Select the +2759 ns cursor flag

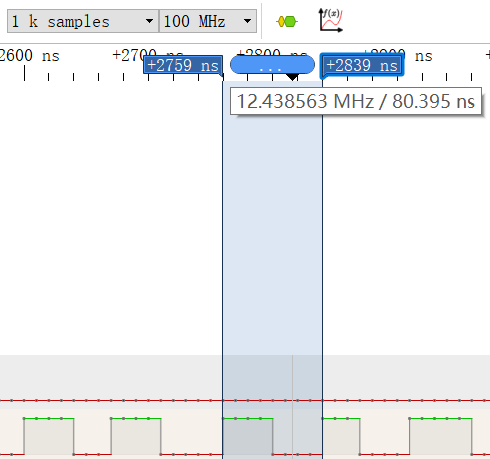click(x=183, y=65)
